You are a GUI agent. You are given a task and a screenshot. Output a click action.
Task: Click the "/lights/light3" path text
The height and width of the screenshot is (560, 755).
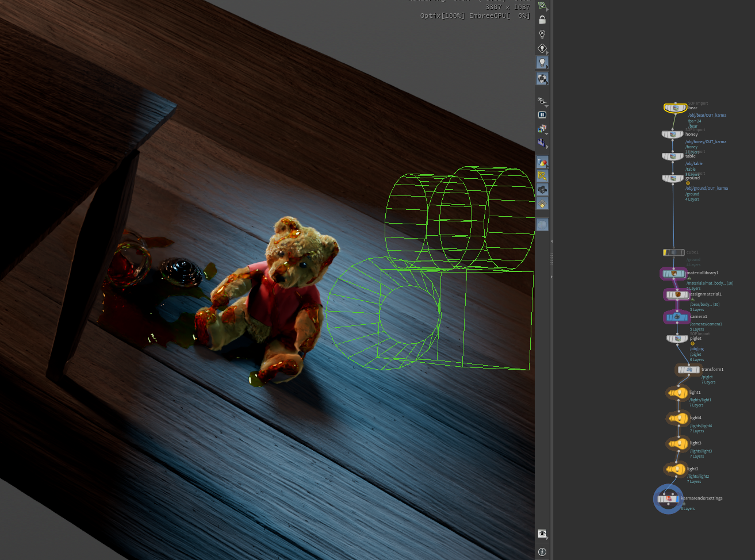[701, 451]
